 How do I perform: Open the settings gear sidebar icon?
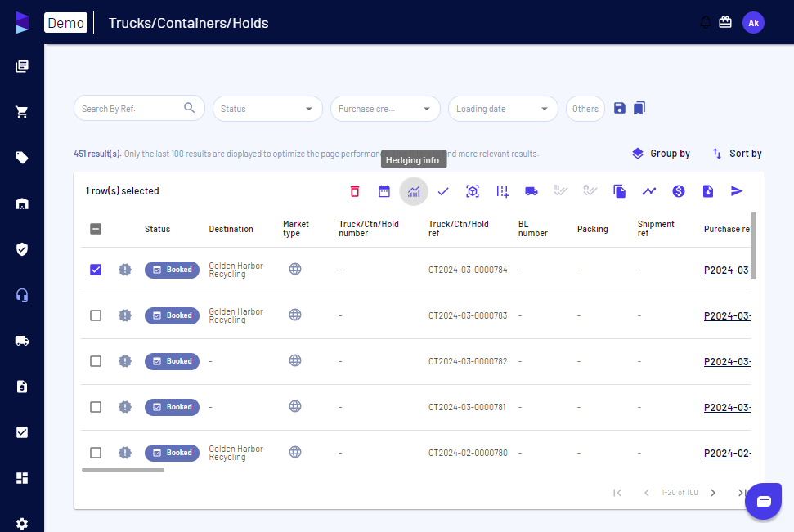[x=22, y=524]
